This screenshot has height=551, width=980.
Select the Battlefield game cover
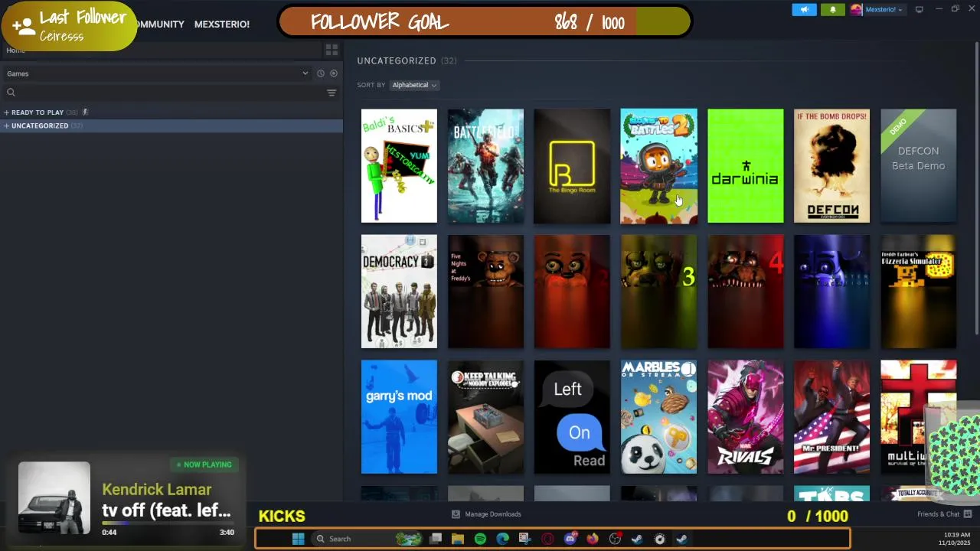(x=485, y=166)
